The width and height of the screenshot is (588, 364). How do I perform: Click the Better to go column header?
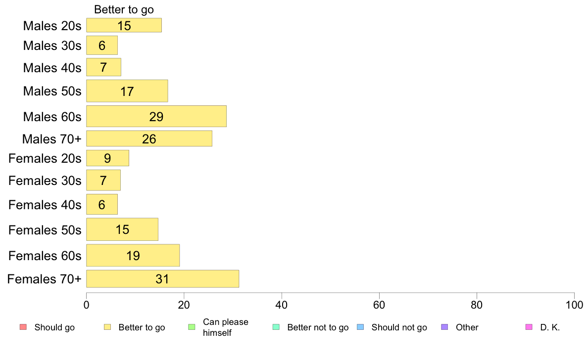[x=124, y=10]
